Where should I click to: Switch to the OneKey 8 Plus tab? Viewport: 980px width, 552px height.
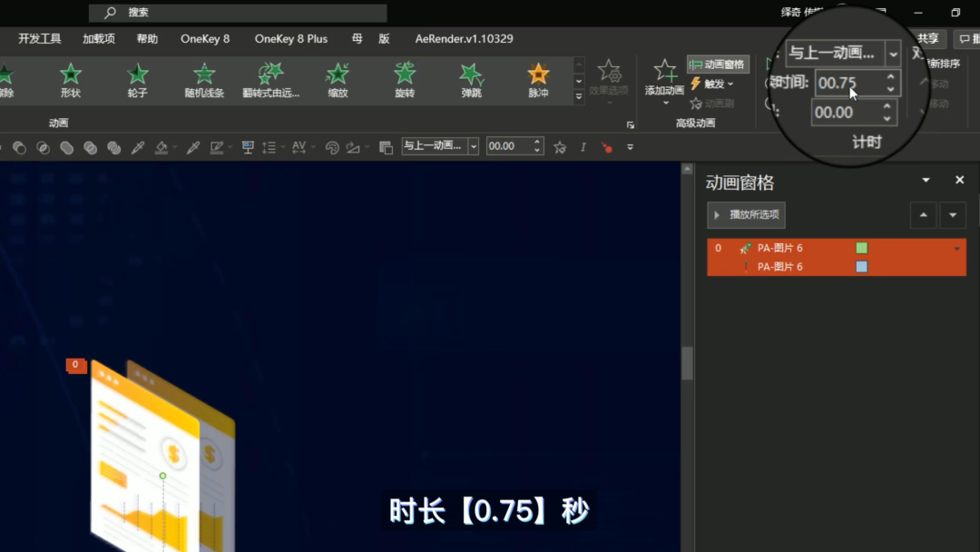tap(291, 39)
